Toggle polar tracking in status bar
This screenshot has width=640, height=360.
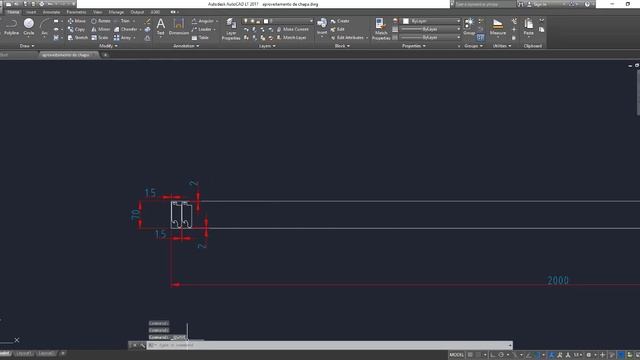[x=502, y=355]
